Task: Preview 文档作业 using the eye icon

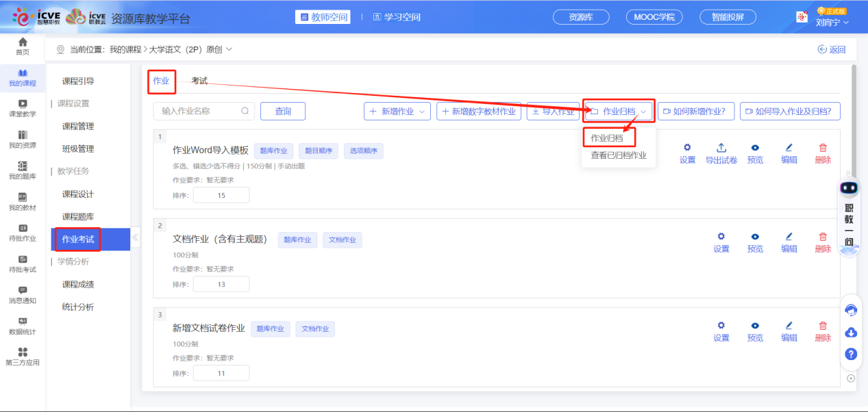Action: [755, 237]
